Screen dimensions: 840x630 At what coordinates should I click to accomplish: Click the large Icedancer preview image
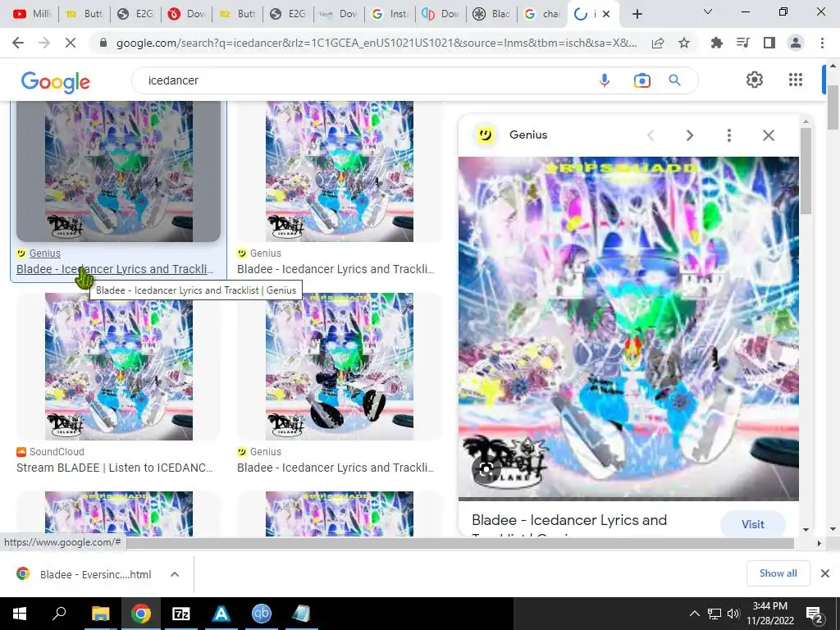pyautogui.click(x=628, y=328)
